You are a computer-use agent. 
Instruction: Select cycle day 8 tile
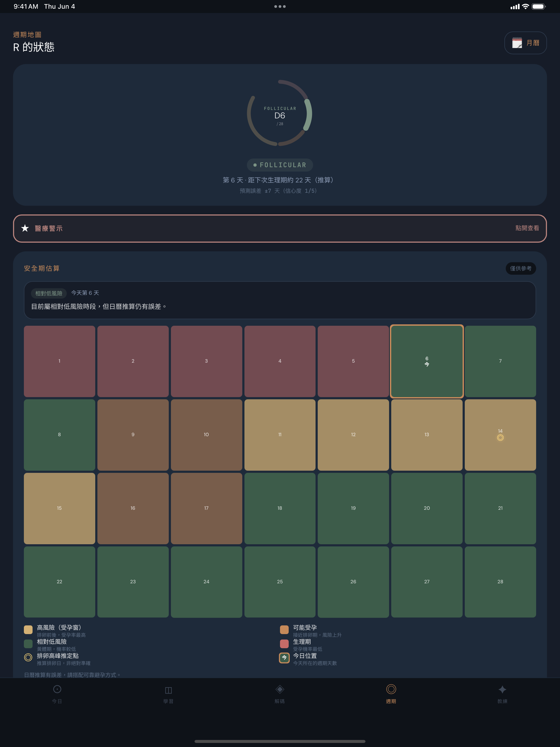[59, 435]
